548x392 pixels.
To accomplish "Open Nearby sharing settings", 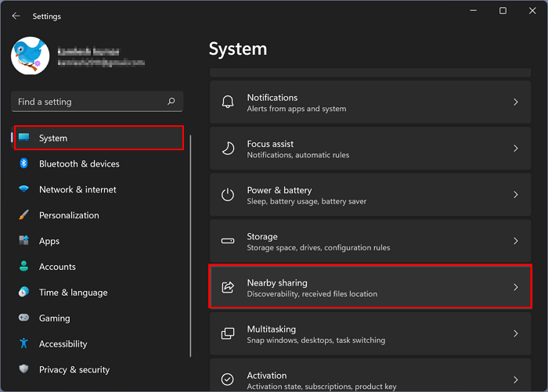I will click(x=370, y=287).
